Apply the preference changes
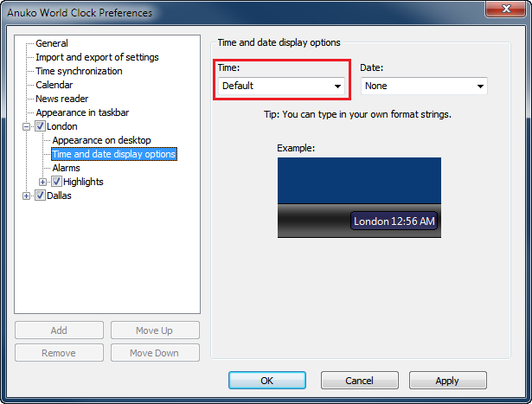 [x=447, y=381]
